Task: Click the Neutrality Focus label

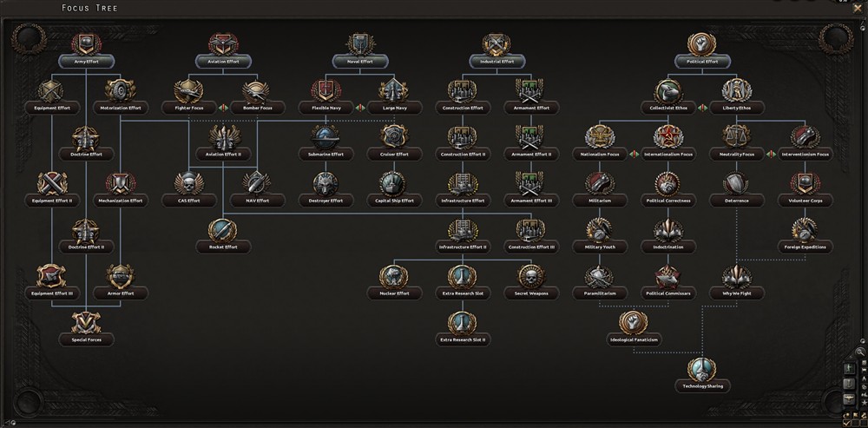Action: 737,155
